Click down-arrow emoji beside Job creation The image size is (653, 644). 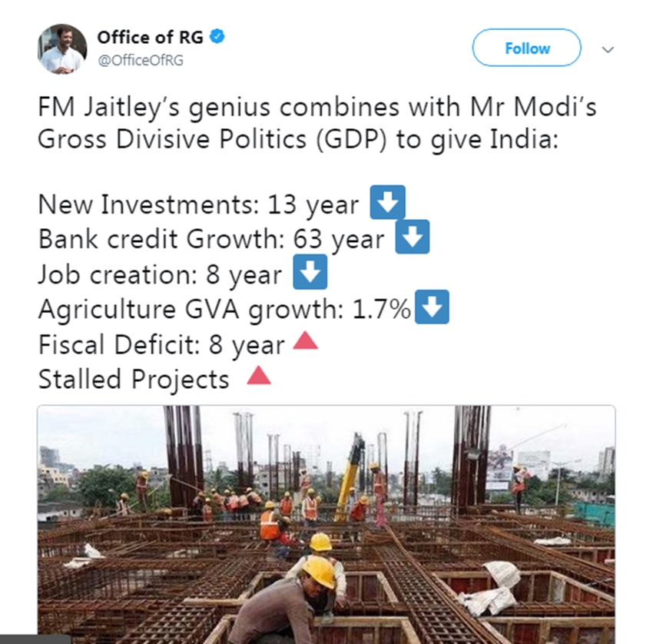[310, 273]
